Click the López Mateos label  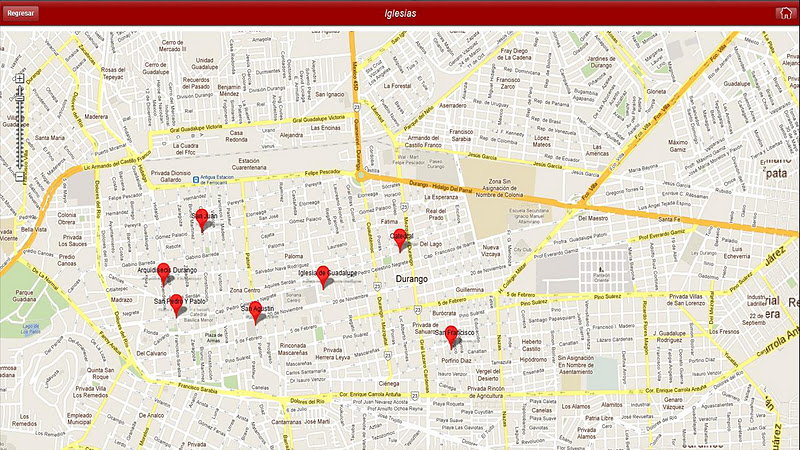point(541,141)
